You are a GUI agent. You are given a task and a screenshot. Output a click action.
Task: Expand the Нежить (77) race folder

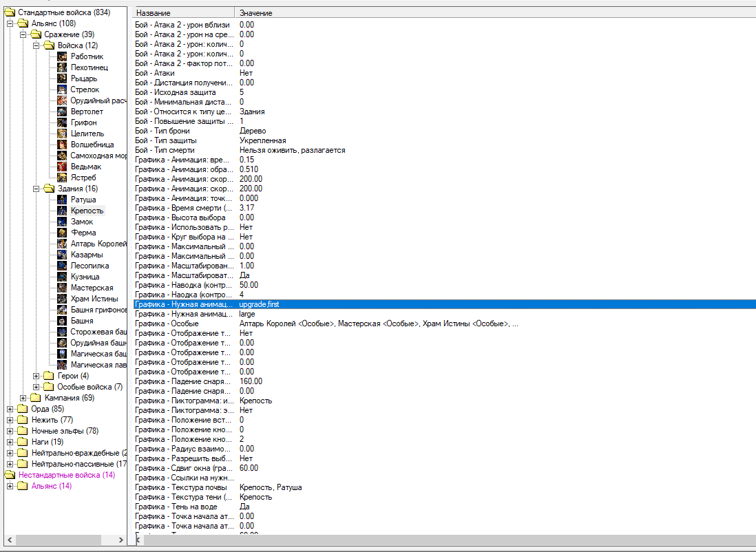coord(10,420)
